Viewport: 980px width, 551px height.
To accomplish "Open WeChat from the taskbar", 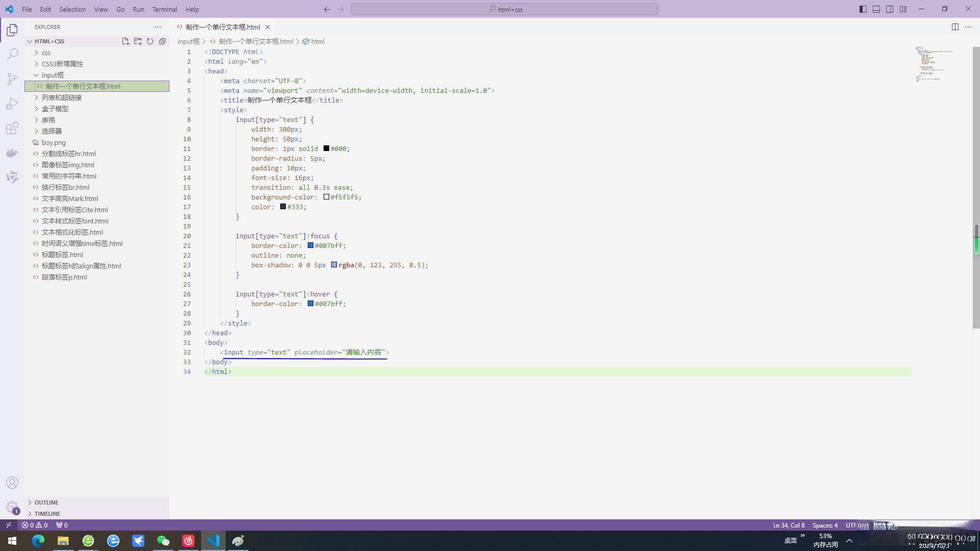I will click(163, 541).
